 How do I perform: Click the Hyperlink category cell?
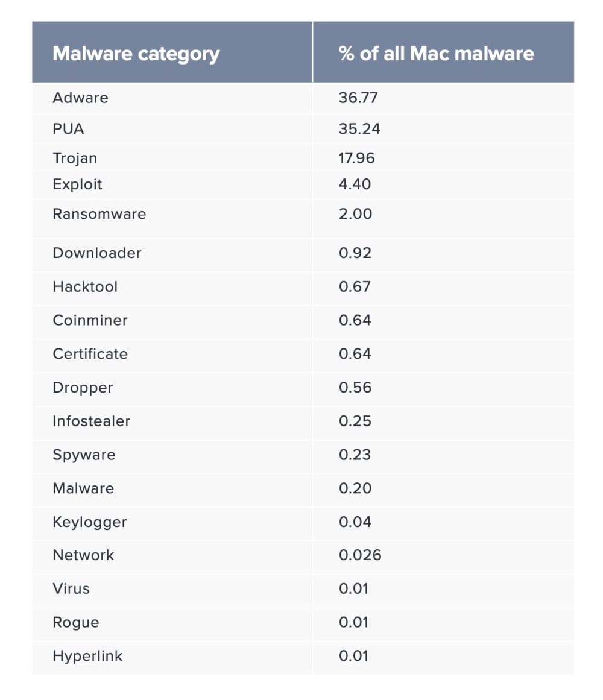(x=87, y=656)
